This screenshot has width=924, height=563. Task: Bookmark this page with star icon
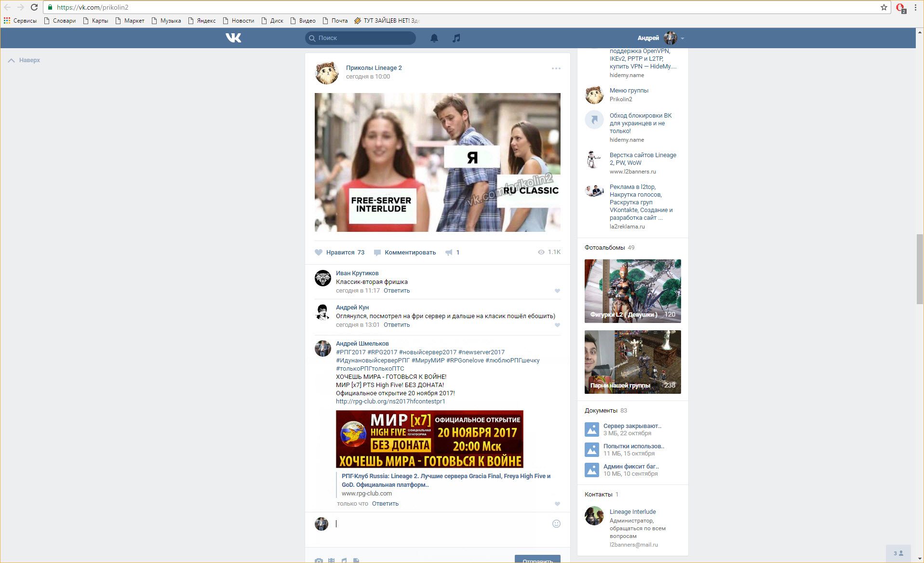pos(884,7)
